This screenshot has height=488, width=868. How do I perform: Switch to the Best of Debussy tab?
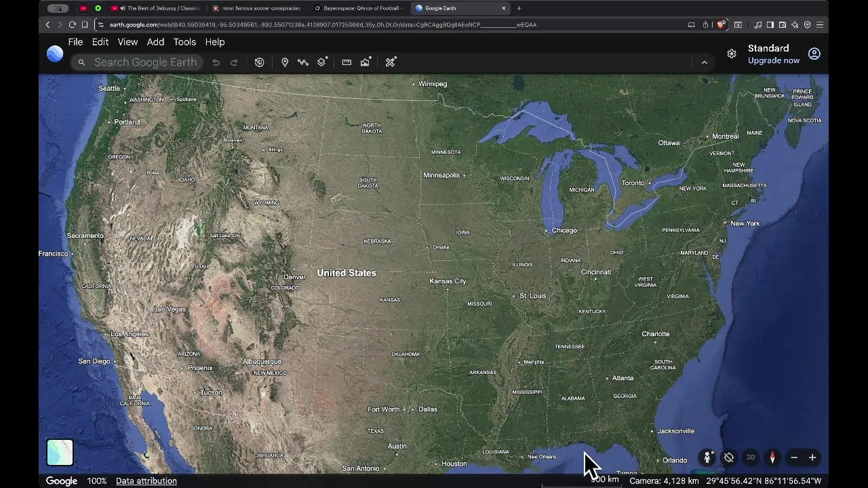[155, 8]
